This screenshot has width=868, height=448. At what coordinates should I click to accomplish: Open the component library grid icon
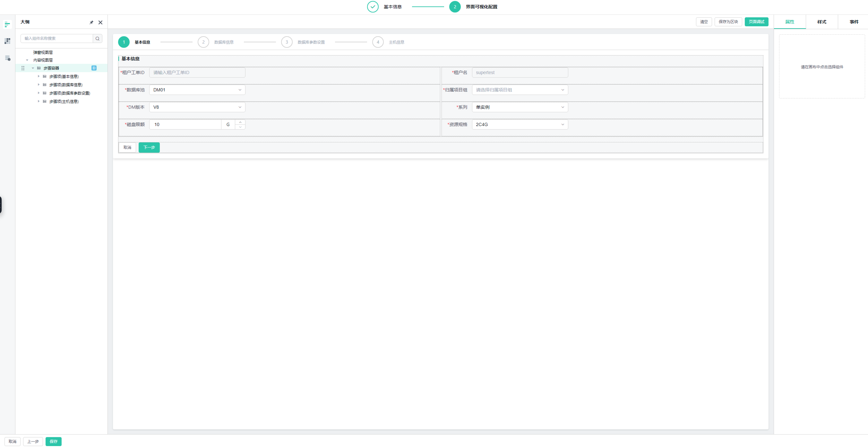click(7, 41)
